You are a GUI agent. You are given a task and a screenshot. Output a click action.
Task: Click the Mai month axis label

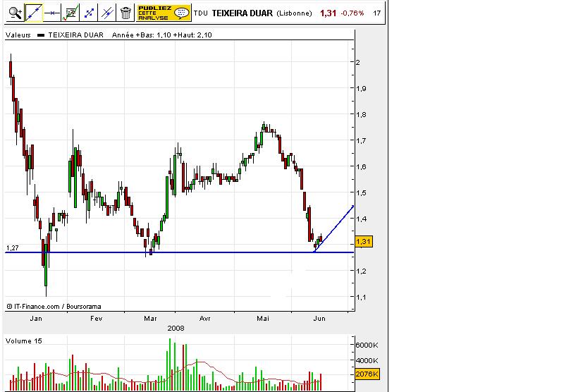pyautogui.click(x=262, y=319)
